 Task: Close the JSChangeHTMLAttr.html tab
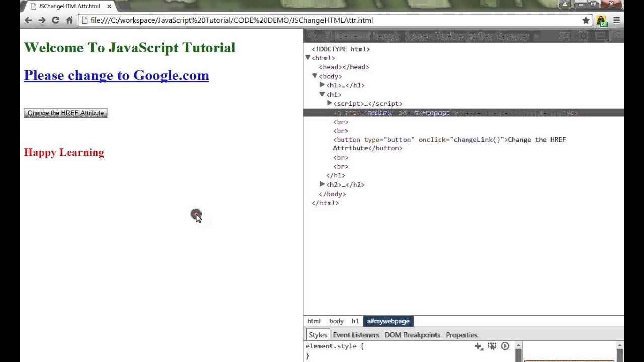(x=109, y=6)
